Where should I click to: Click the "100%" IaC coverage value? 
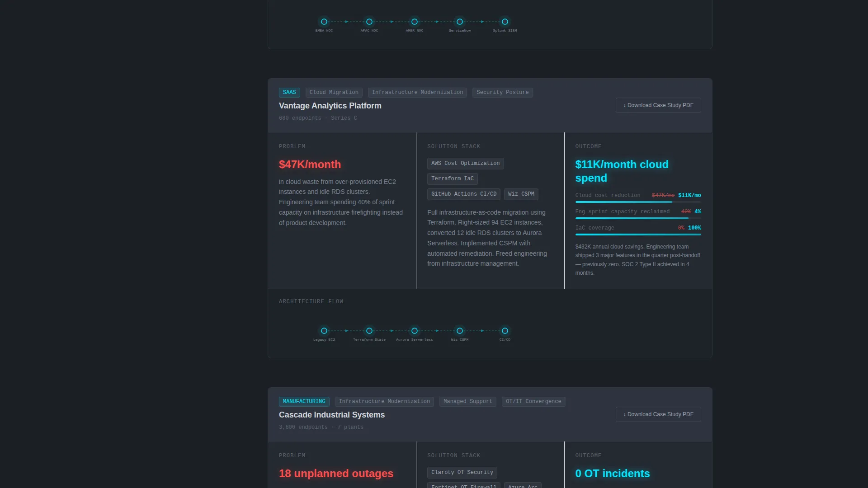694,228
